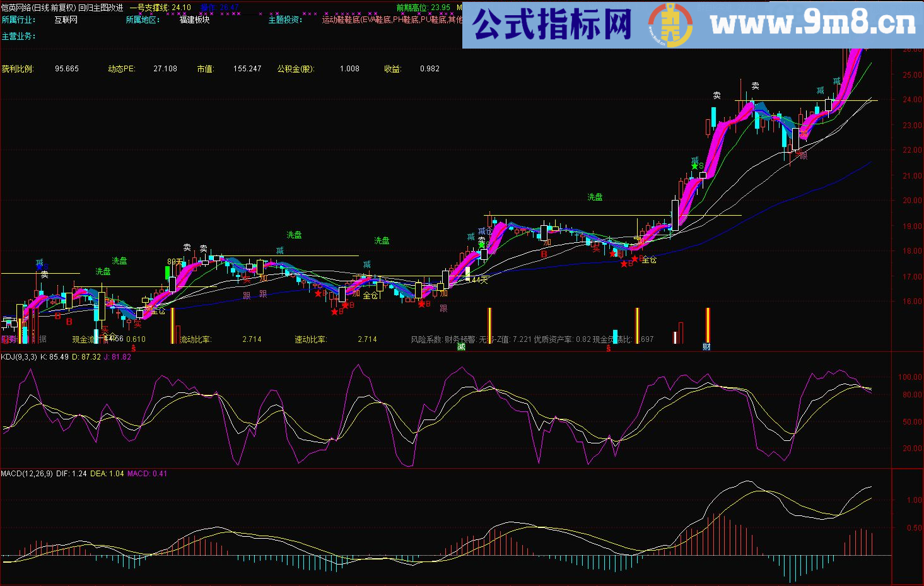Select the 88天 day-count label
924x586 pixels.
(174, 262)
